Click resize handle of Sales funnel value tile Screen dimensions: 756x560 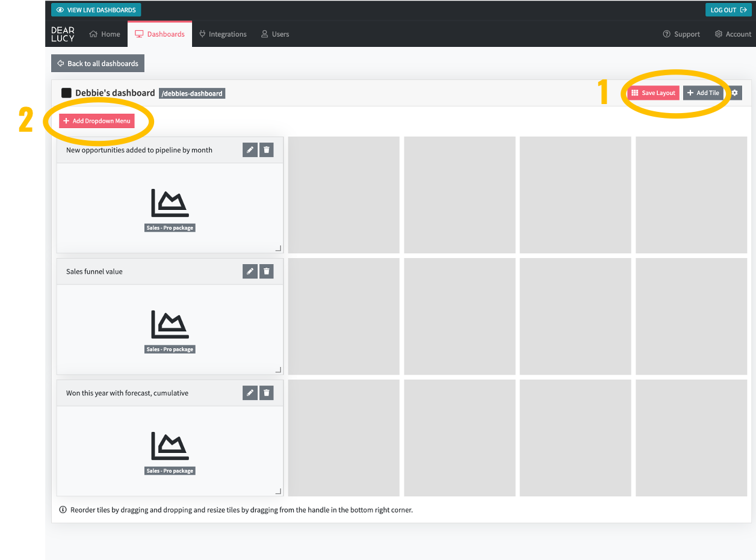(x=278, y=370)
